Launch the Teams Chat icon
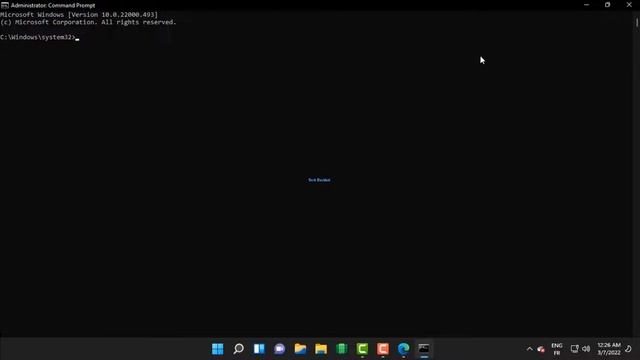 (280, 349)
